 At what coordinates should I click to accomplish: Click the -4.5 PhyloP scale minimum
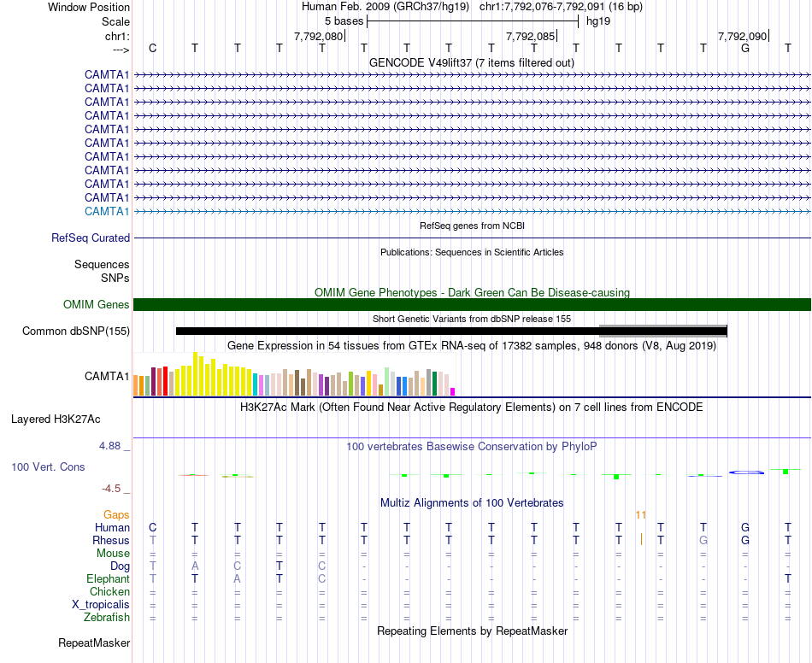[x=111, y=489]
